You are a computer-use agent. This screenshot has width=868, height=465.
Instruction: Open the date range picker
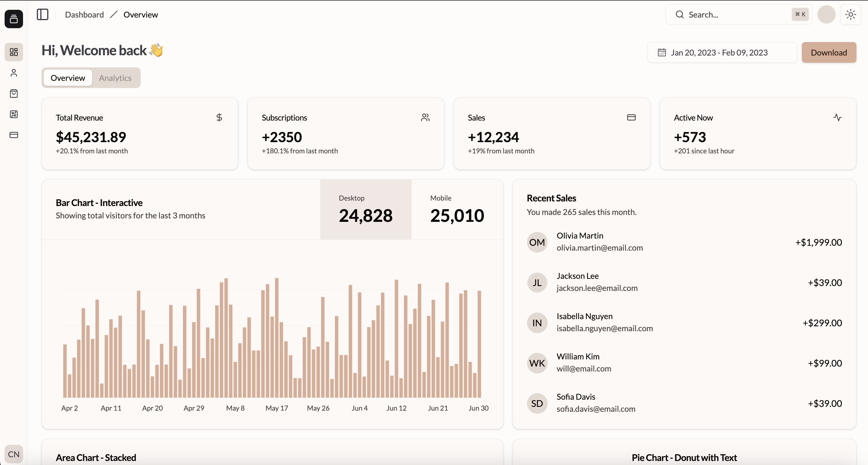tap(722, 53)
